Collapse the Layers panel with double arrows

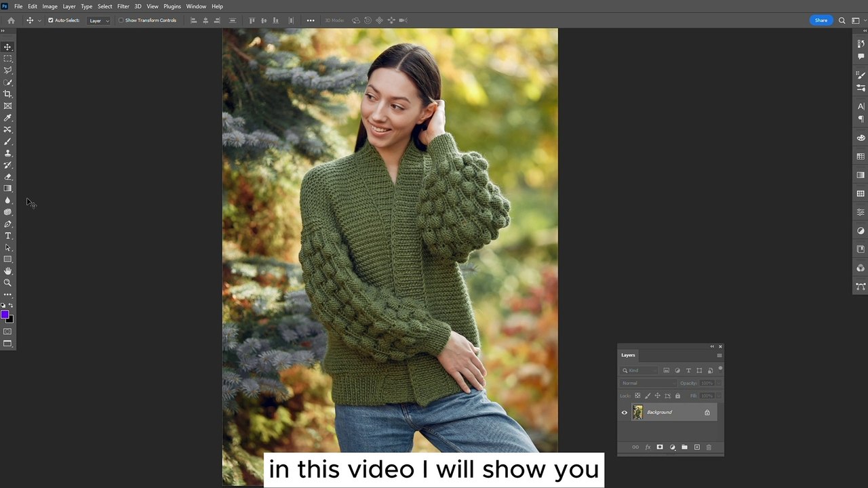(712, 346)
